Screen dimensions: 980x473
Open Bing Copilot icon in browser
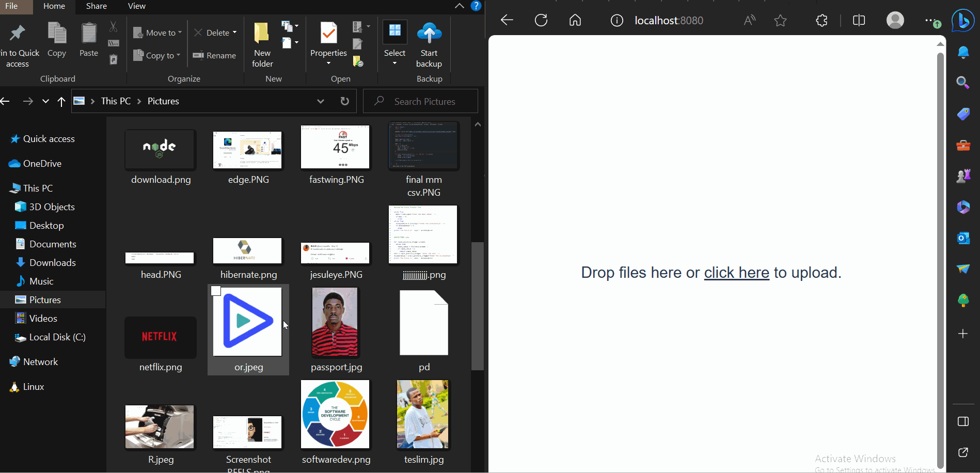pyautogui.click(x=963, y=21)
